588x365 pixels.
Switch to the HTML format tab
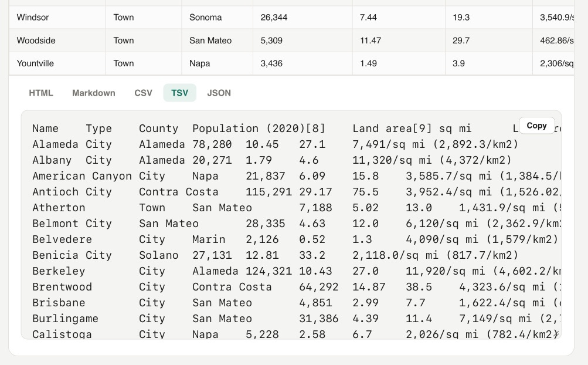pyautogui.click(x=41, y=93)
